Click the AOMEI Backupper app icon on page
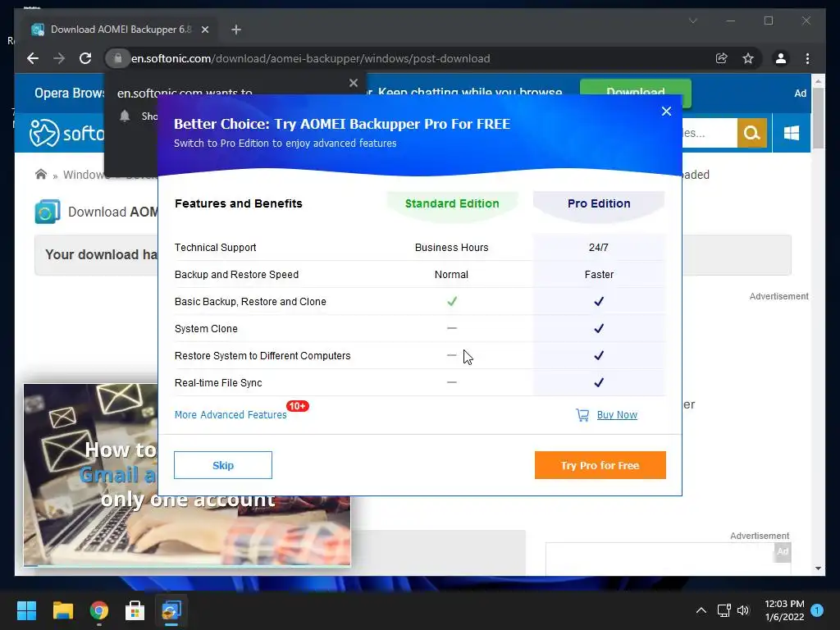840x630 pixels. click(47, 212)
